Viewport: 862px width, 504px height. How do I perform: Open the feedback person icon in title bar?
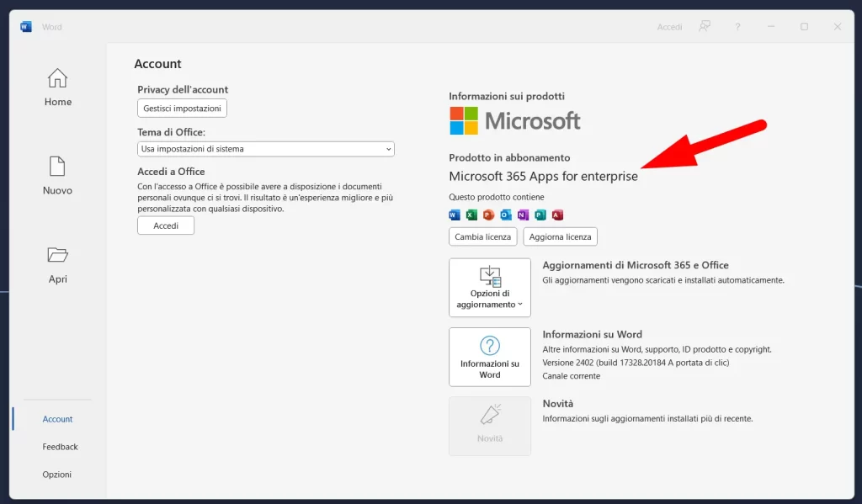click(705, 26)
